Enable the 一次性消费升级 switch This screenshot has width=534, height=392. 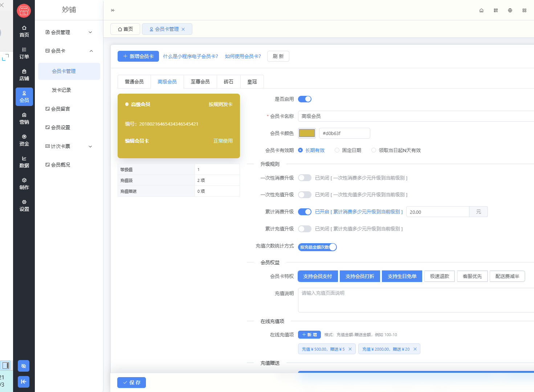pos(305,178)
